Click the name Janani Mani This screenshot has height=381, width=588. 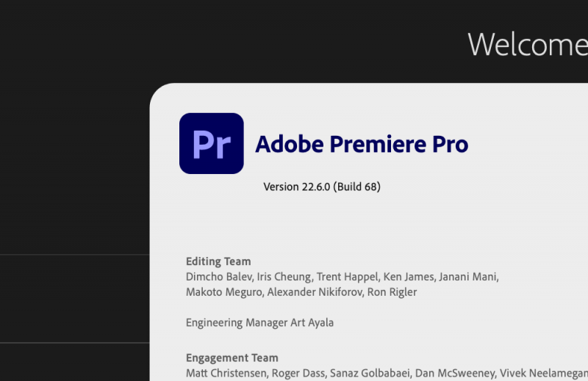pyautogui.click(x=468, y=277)
